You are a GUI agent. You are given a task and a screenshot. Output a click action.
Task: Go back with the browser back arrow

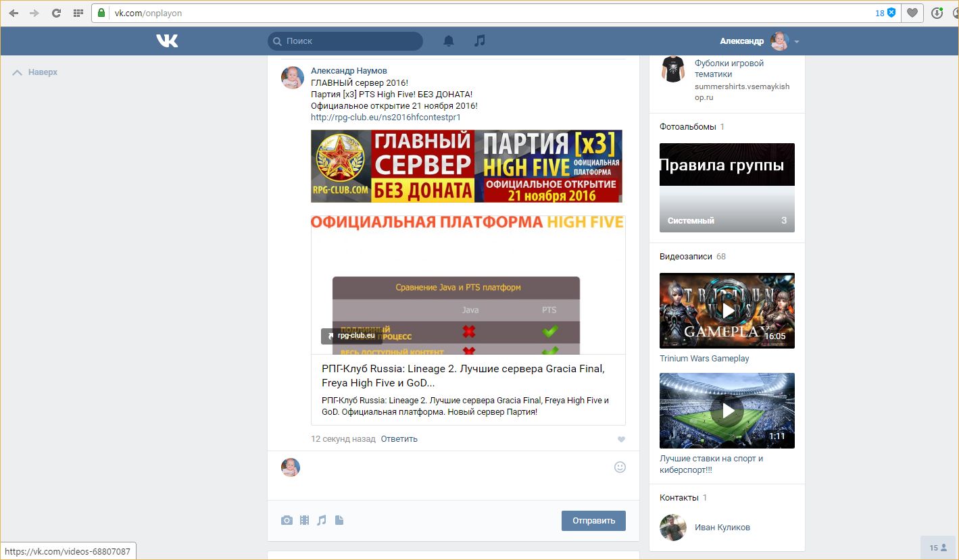pos(14,13)
